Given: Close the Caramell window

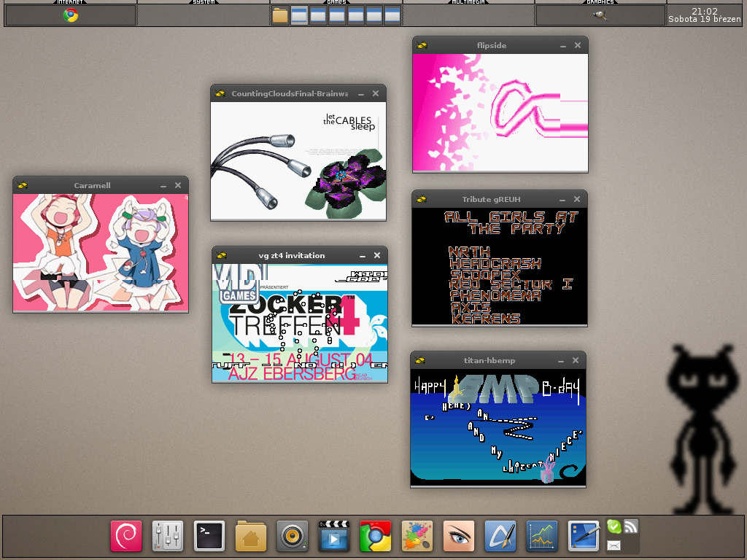Looking at the screenshot, I should [178, 185].
